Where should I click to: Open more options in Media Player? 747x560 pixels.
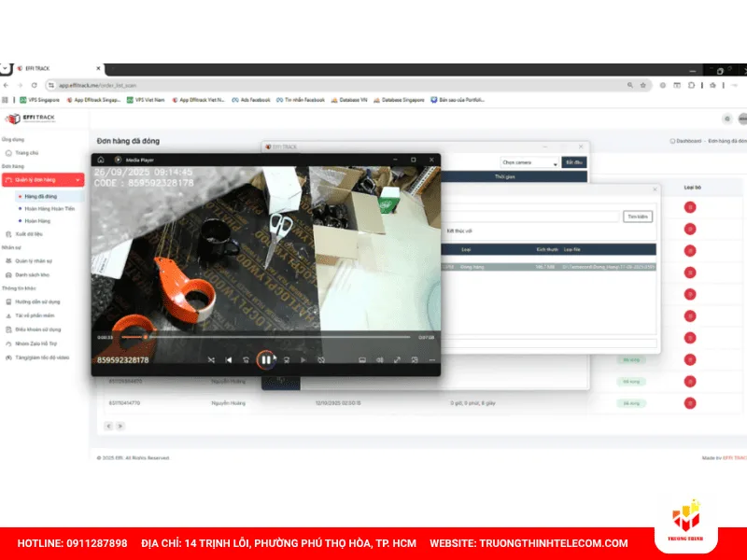pos(431,360)
